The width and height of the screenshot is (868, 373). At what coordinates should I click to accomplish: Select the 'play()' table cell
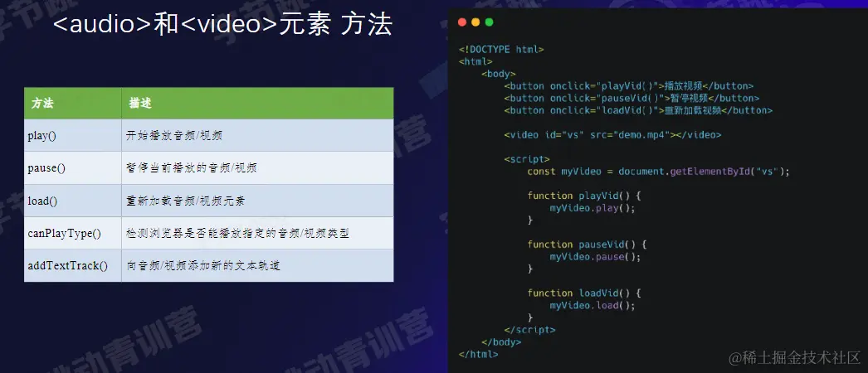(72, 135)
